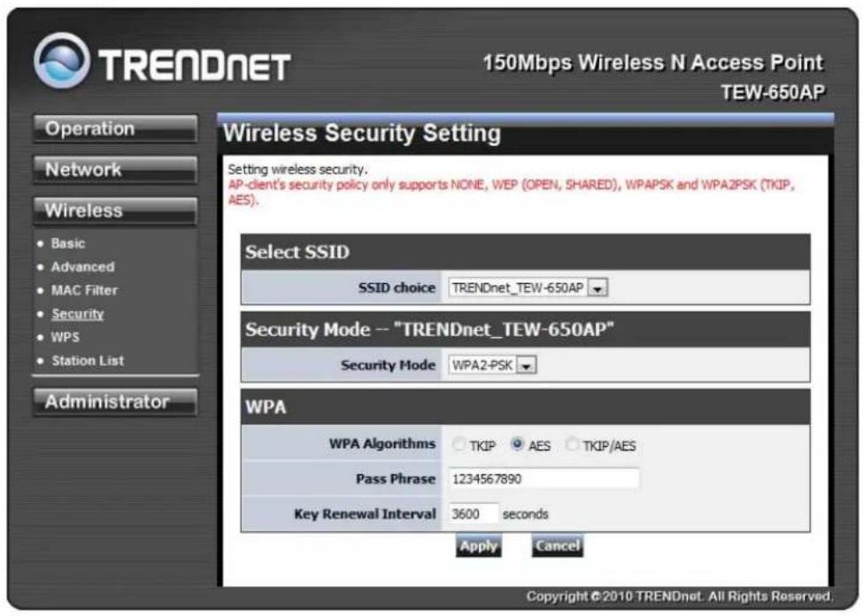Viewport: 864px width, 616px height.
Task: Select the AES algorithm radio button
Action: coord(517,443)
